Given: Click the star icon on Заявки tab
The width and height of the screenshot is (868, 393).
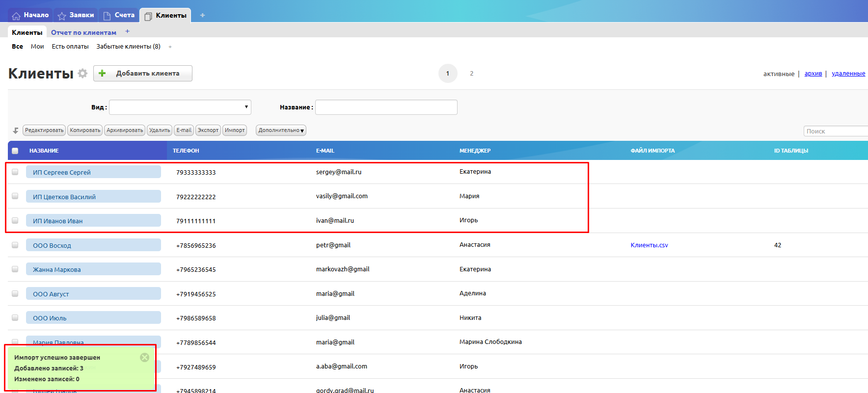Looking at the screenshot, I should coord(62,16).
